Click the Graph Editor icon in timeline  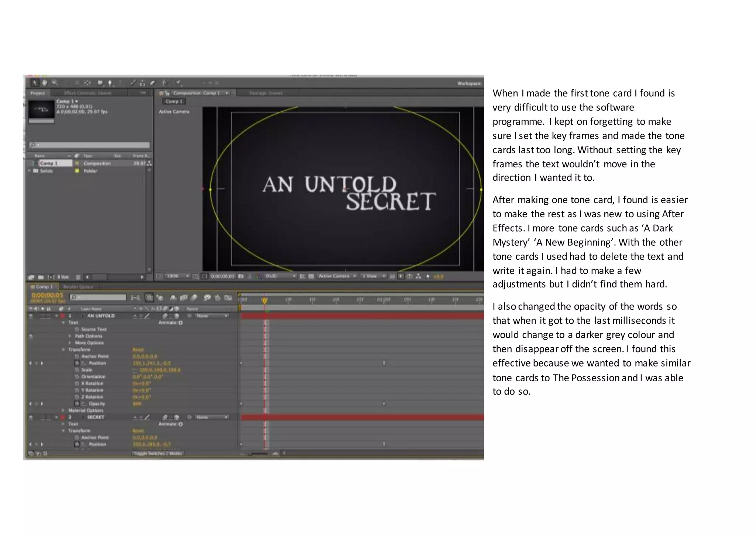click(x=228, y=297)
